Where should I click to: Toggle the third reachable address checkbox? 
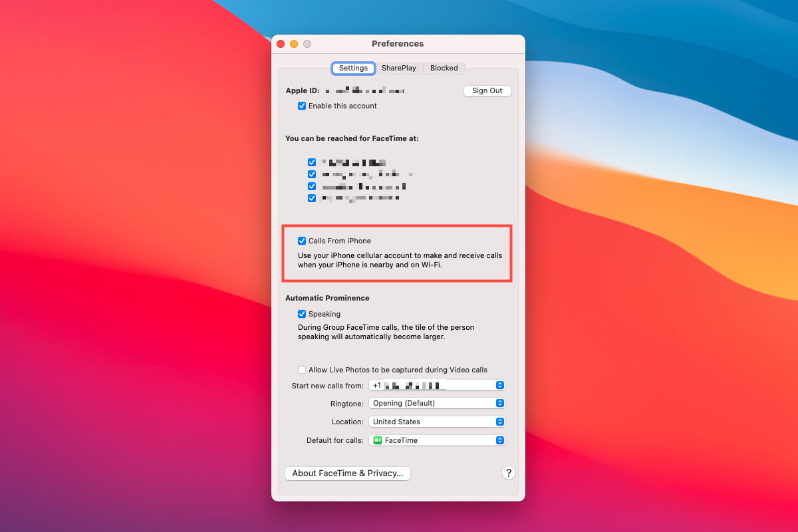coord(312,186)
